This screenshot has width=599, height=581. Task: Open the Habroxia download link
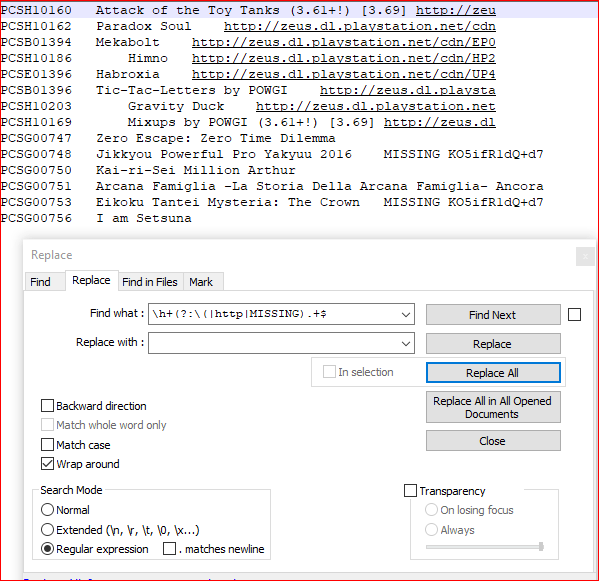(344, 74)
